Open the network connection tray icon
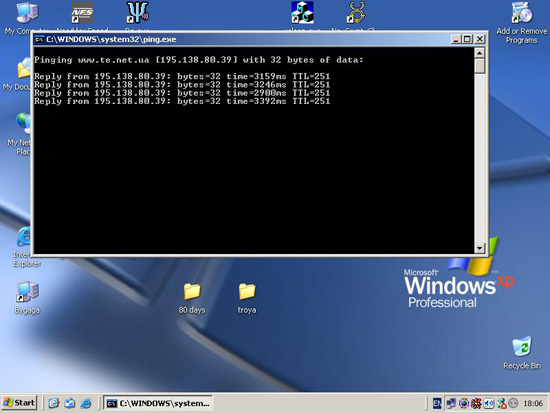550x413 pixels. point(451,403)
